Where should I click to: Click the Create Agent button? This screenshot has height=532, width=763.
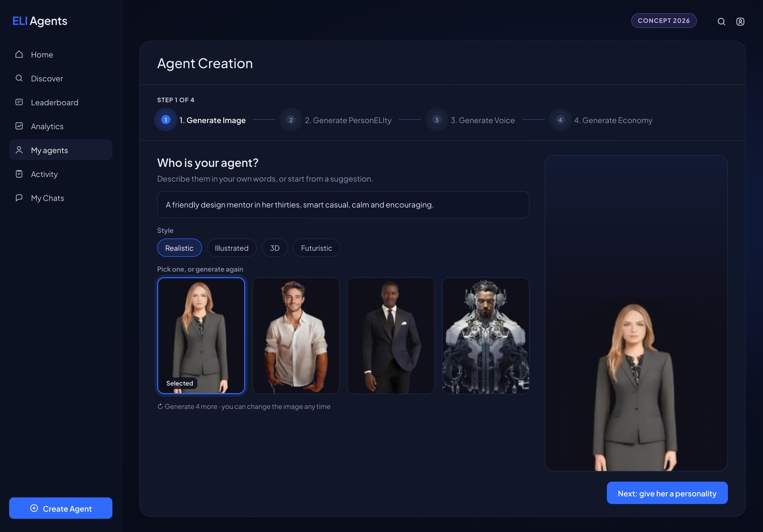point(61,508)
